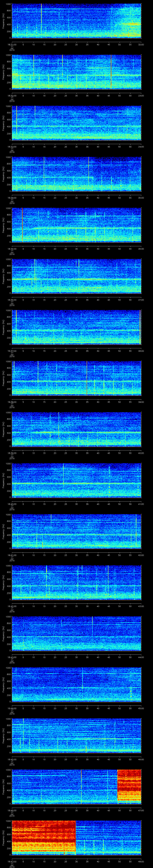Click the 18:42:00 start time label

(12, 606)
